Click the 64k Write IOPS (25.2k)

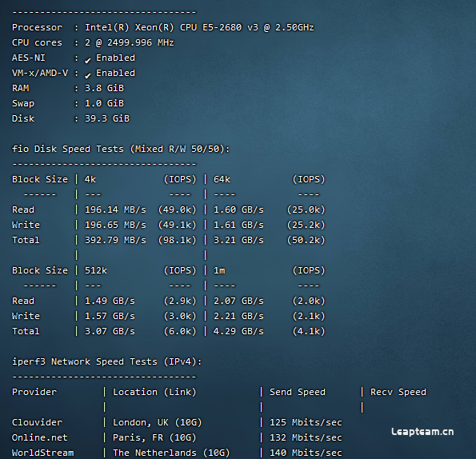tap(306, 225)
